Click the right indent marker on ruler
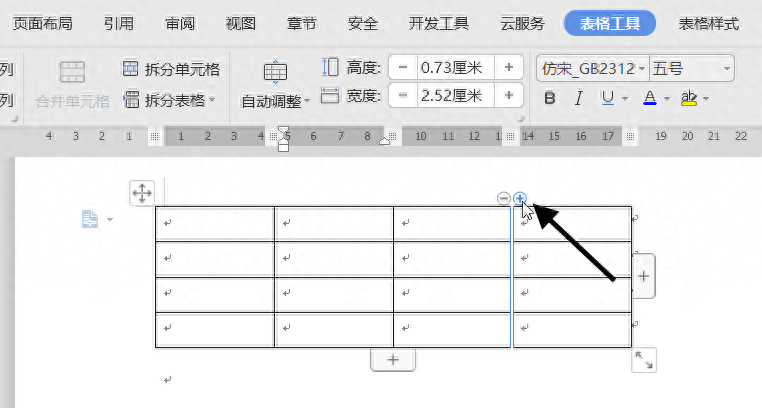This screenshot has width=762, height=408. [384, 141]
